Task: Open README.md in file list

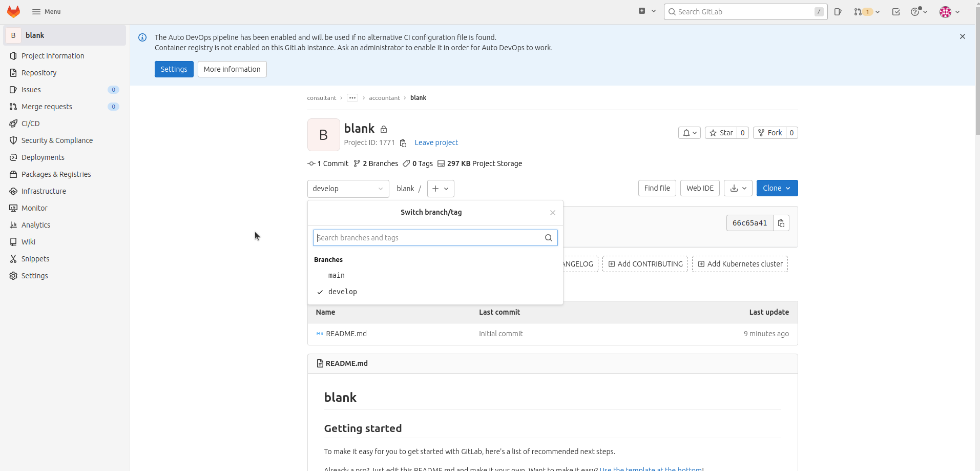Action: [346, 334]
